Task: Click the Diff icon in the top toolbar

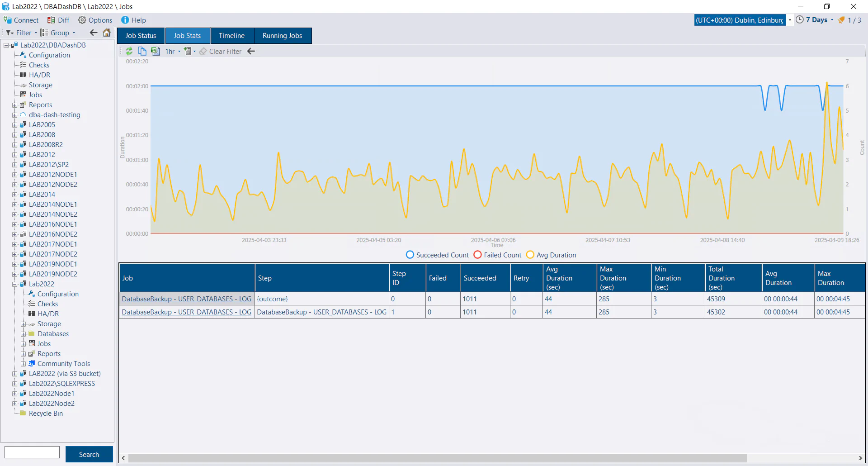Action: (x=50, y=20)
